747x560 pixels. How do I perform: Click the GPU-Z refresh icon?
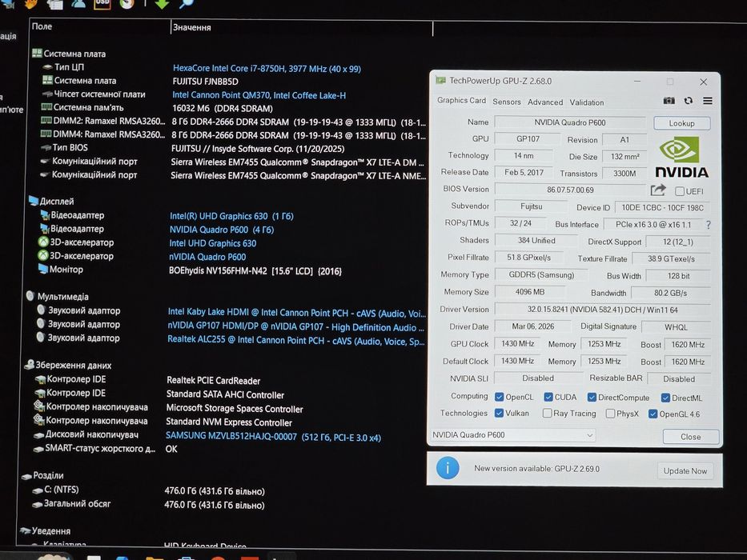tap(689, 101)
